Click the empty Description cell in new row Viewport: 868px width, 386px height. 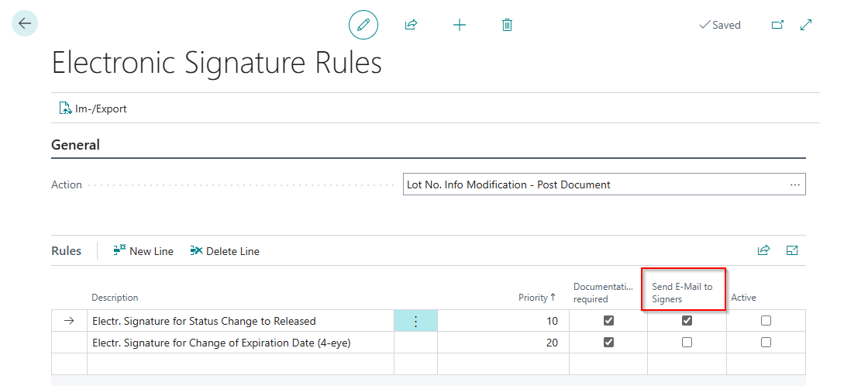(240, 364)
